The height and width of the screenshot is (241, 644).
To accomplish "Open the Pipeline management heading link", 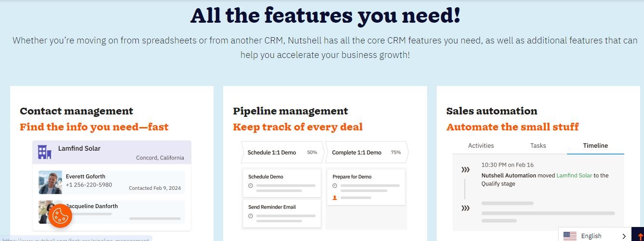I will pos(290,111).
